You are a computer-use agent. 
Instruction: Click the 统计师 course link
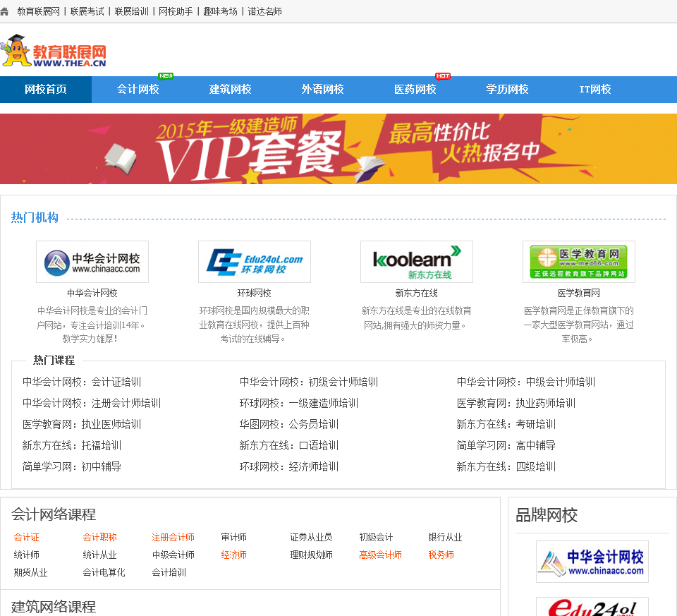pos(26,555)
